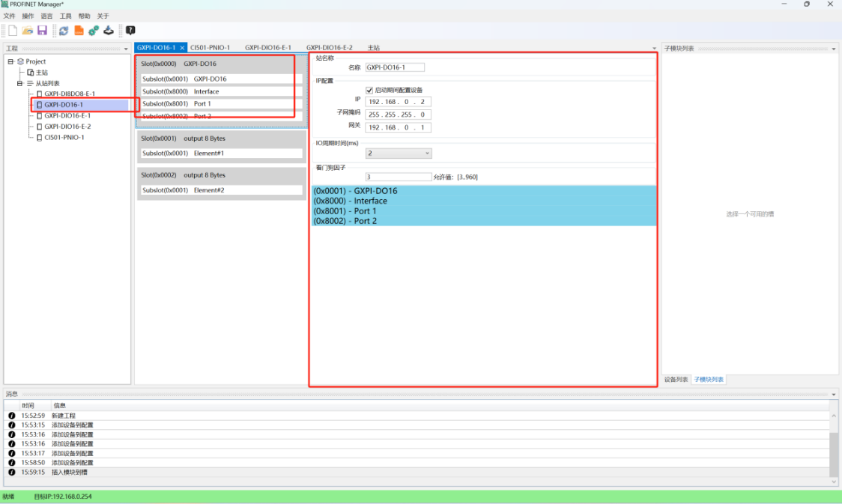
Task: Click the 插入模块到槽 message row
Action: tap(417, 473)
